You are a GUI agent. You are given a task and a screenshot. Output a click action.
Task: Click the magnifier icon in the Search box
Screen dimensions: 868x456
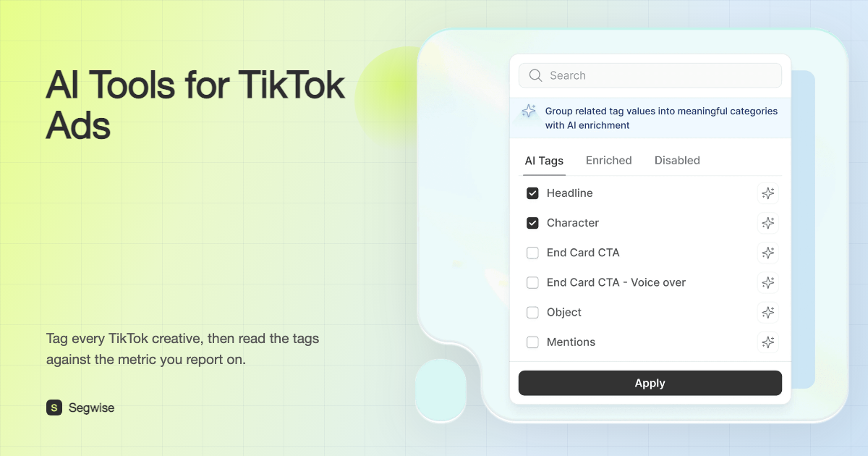[x=536, y=75]
